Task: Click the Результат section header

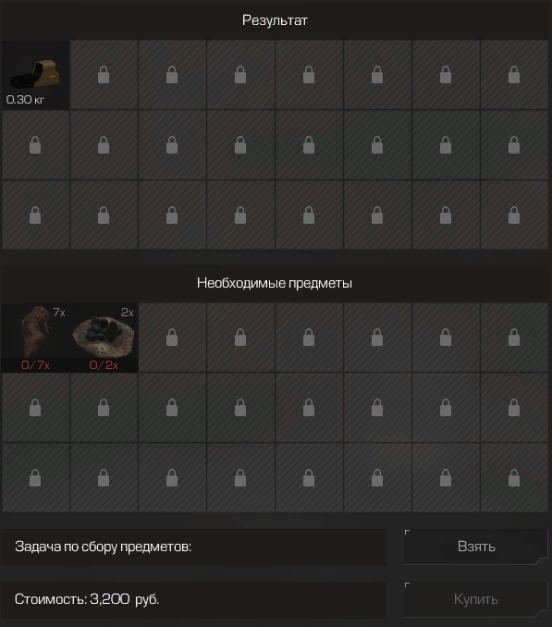Action: (x=275, y=20)
